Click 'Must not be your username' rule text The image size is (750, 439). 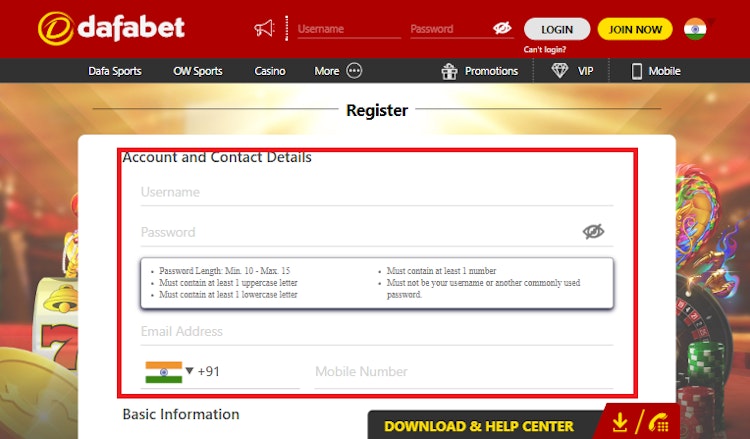click(484, 288)
